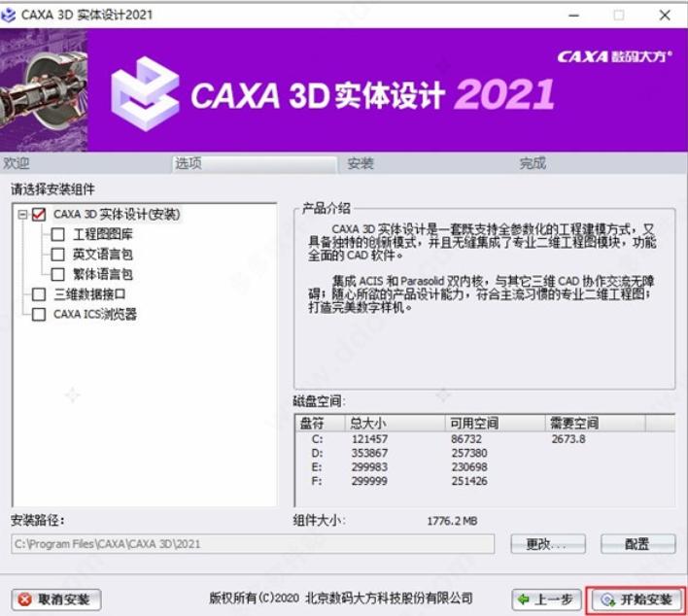688x616 pixels.
Task: Select the 英文语言包 tree label
Action: (103, 255)
